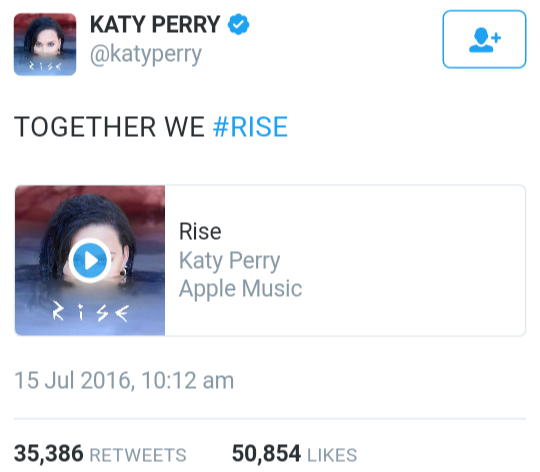Open the Apple Music source label
The height and width of the screenshot is (472, 540).
point(240,289)
